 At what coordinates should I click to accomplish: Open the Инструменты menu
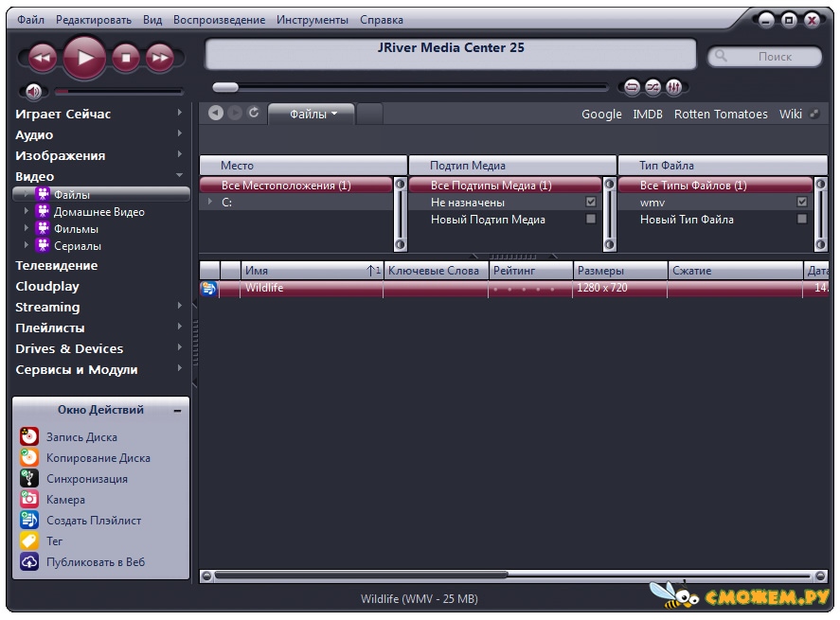coord(313,20)
